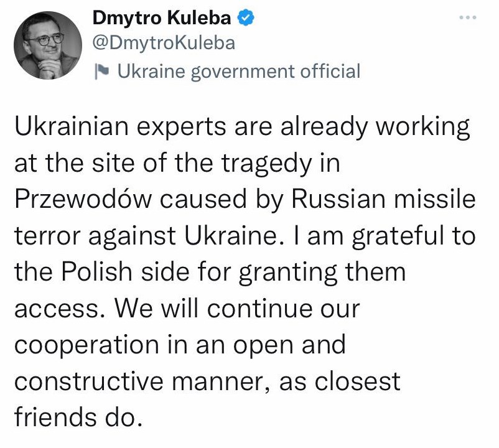Viewport: 499px width, 448px height.
Task: Open the @DmytroKuleba handle link
Action: [164, 44]
